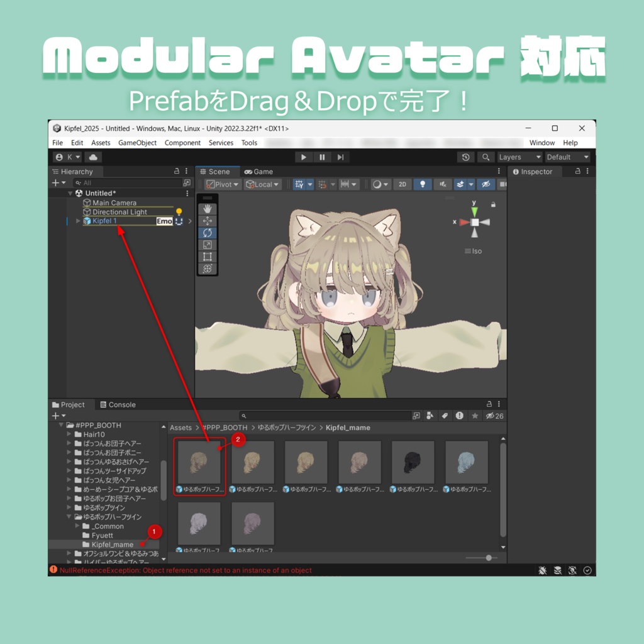Expand the _Common folder
This screenshot has height=644, width=644.
(77, 526)
